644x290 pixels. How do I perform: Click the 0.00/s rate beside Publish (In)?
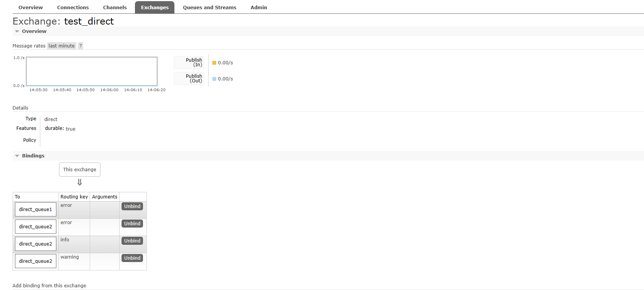coord(225,63)
